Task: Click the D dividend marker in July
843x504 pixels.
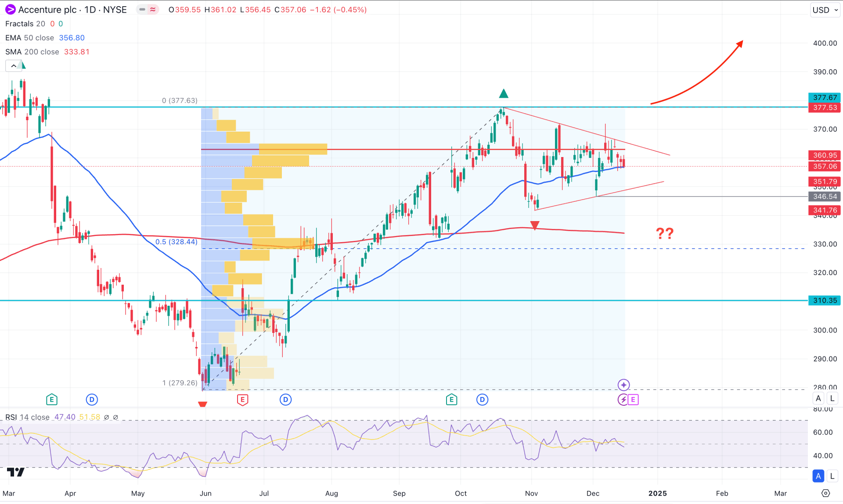Action: [x=285, y=400]
